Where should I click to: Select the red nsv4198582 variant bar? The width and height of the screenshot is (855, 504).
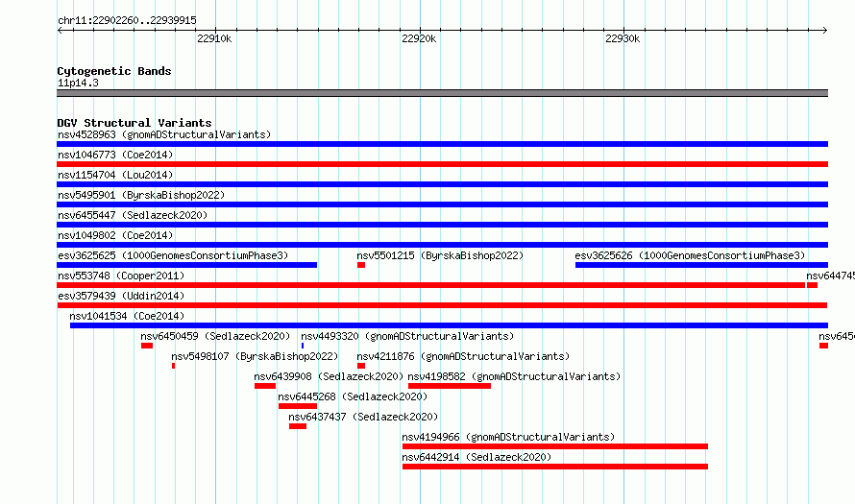tap(450, 386)
